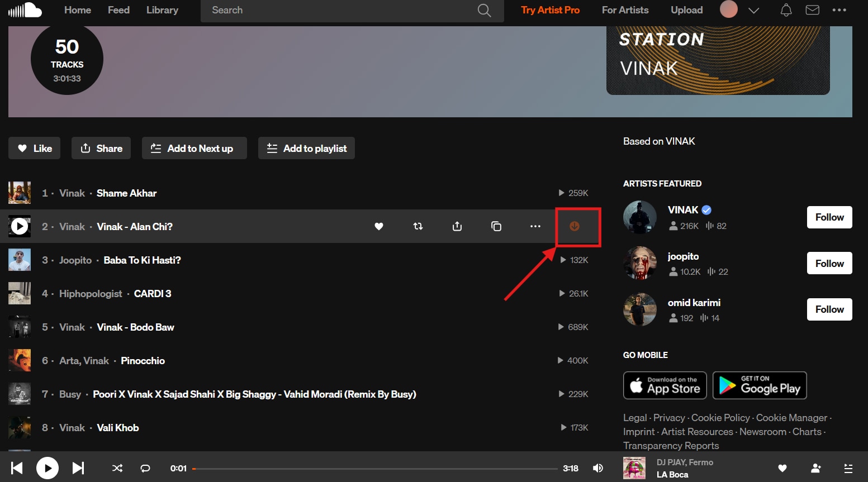Switch to the Feed page
This screenshot has width=868, height=482.
118,9
